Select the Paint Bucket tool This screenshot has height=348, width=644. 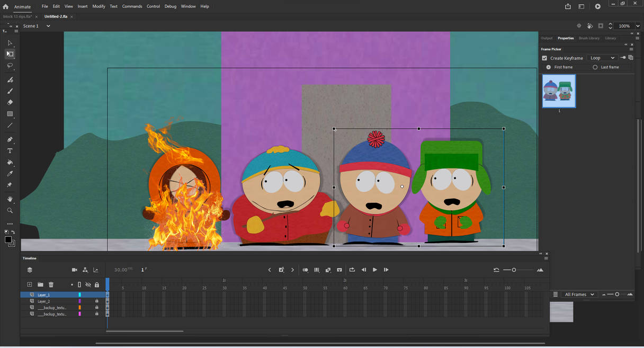tap(10, 163)
